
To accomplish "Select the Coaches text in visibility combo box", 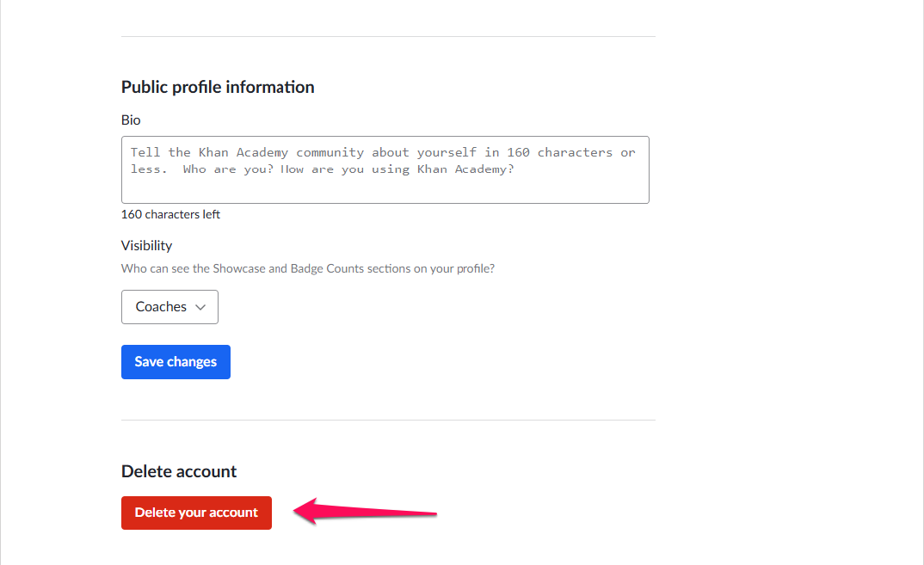I will tap(161, 307).
